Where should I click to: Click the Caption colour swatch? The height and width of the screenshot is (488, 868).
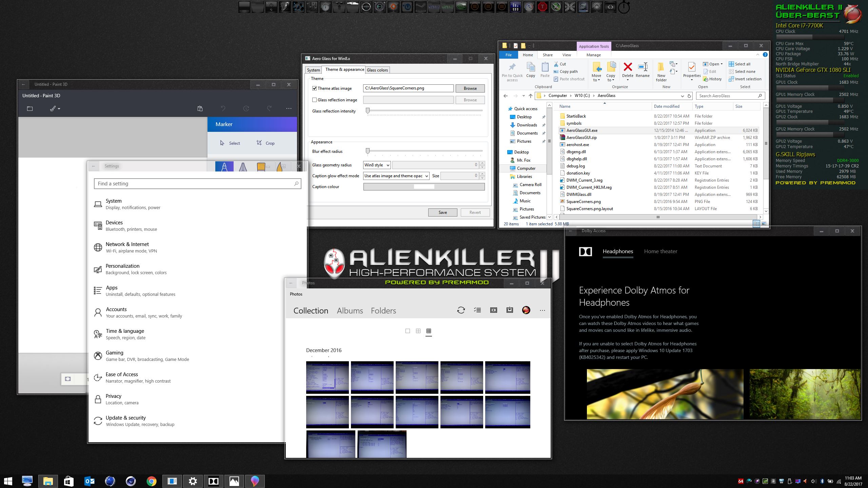pyautogui.click(x=424, y=187)
